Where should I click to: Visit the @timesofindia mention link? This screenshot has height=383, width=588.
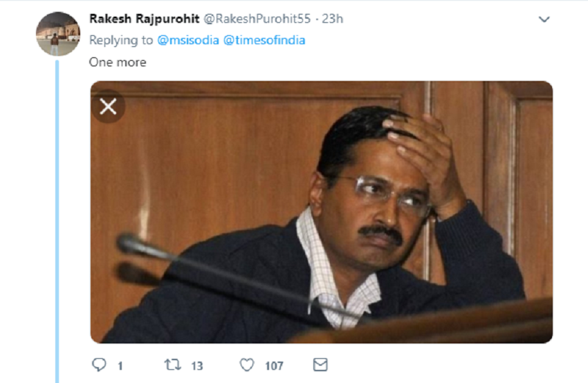264,40
